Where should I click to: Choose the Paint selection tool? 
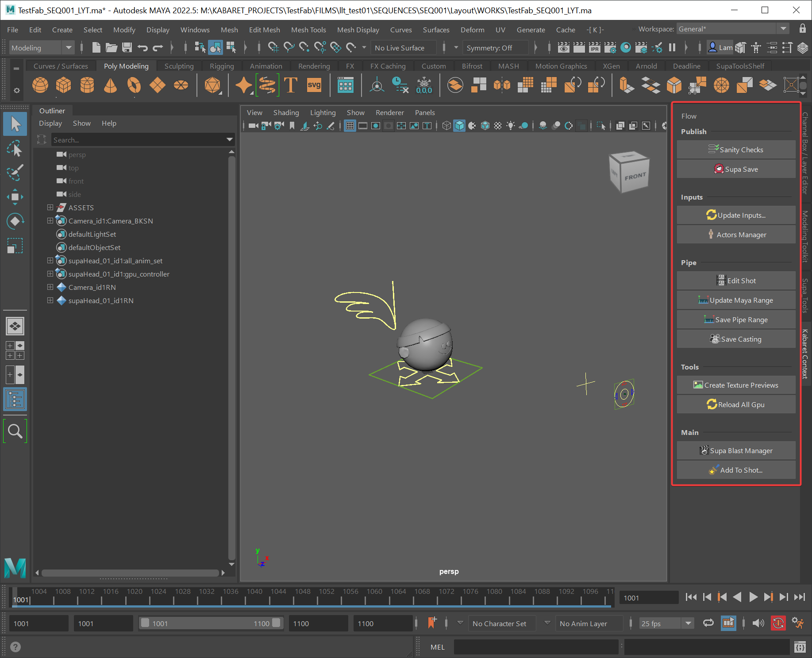(x=15, y=173)
